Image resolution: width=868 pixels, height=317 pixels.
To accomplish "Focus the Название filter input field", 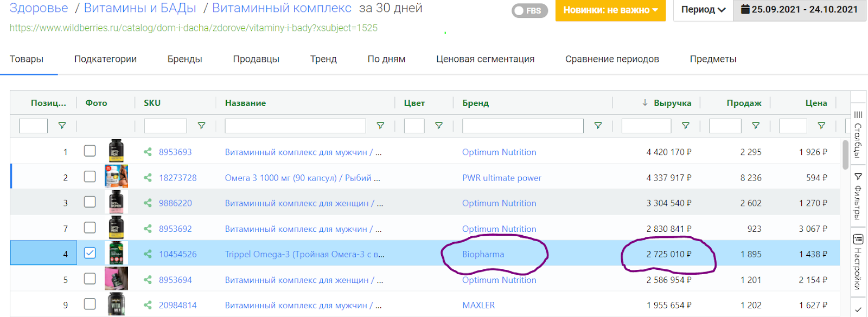I will click(x=296, y=126).
